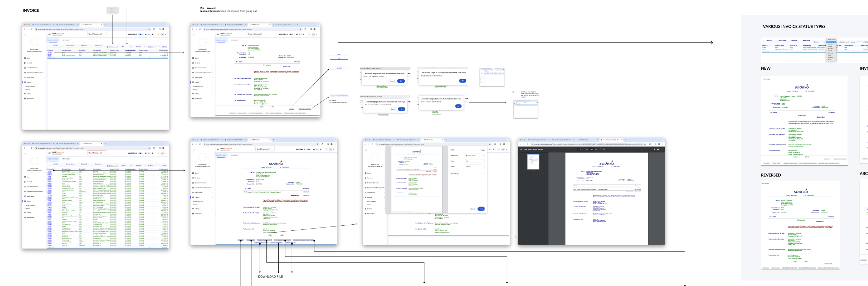Click standalone PRINT button on canvas

tap(339, 54)
